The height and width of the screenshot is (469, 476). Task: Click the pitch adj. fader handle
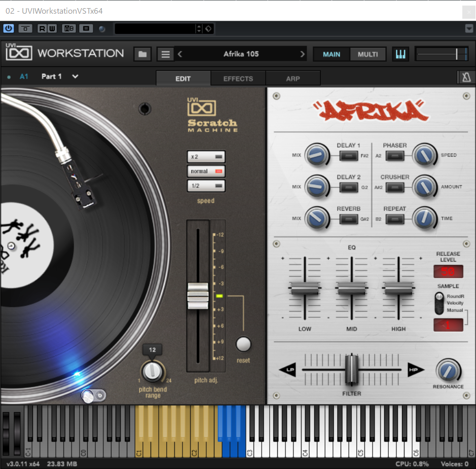198,296
